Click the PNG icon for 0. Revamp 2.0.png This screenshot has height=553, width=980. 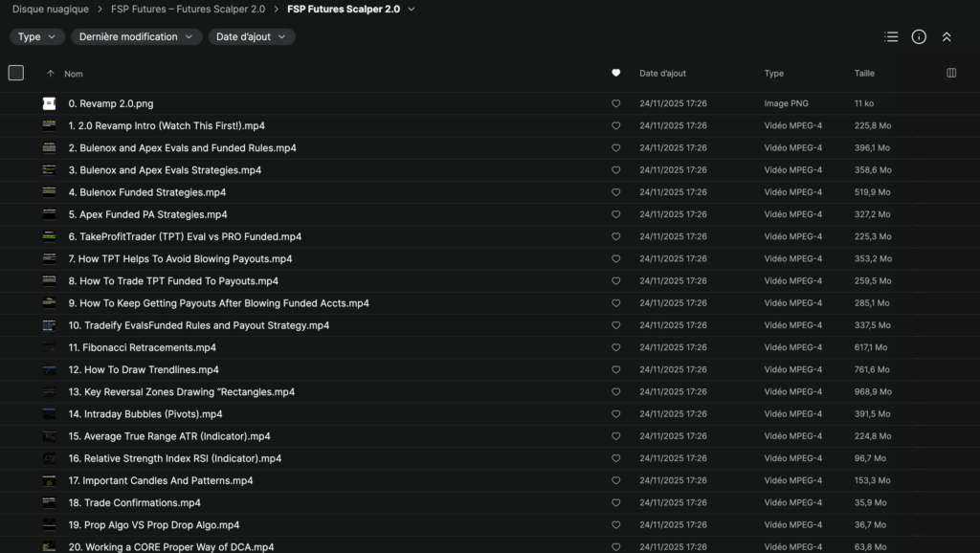[x=49, y=103]
